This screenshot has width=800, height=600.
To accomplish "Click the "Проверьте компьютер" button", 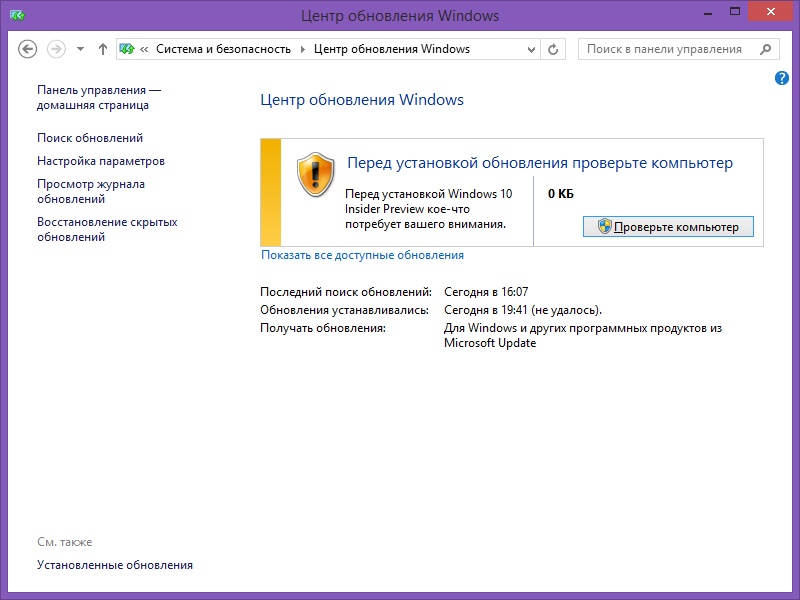I will tap(668, 227).
